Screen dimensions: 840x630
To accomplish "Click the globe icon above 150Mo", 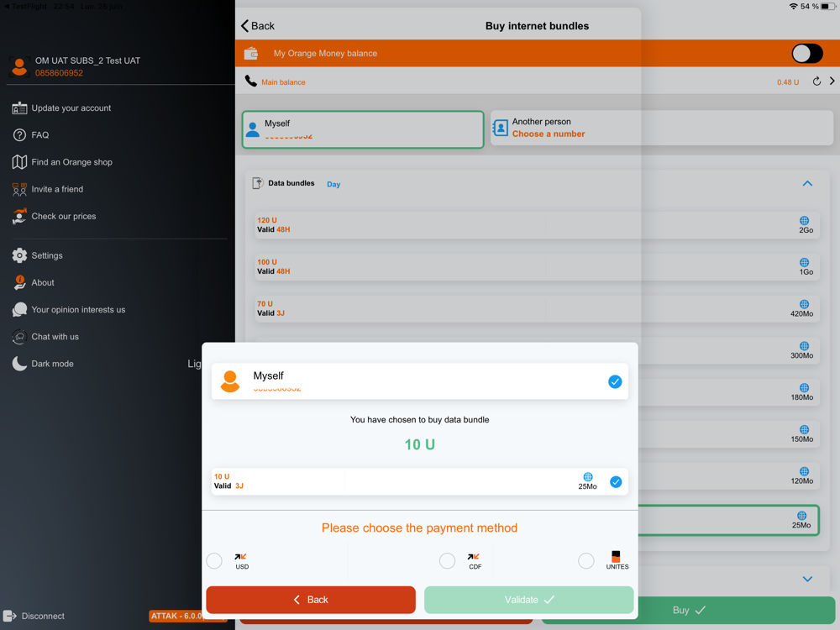I will click(x=804, y=429).
